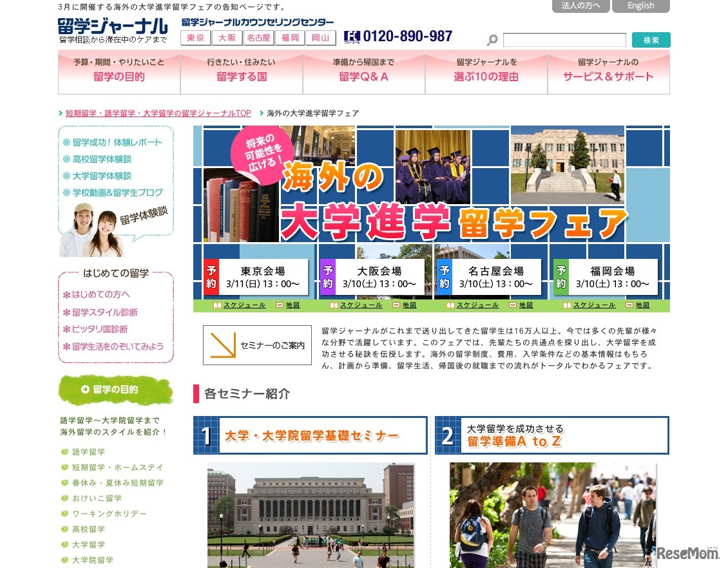Open 春休み・夏休み短期留学 sidebar link
Image resolution: width=728 pixels, height=568 pixels.
[x=117, y=482]
